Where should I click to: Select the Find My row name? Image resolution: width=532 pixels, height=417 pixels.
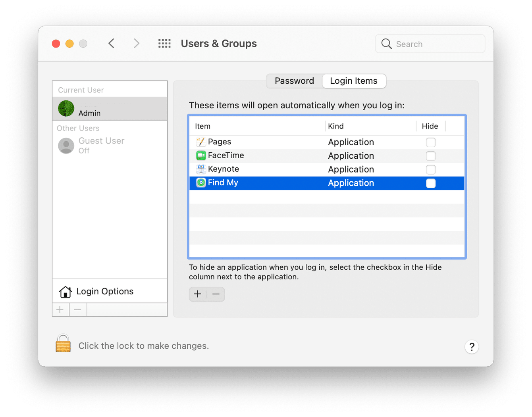pos(223,183)
